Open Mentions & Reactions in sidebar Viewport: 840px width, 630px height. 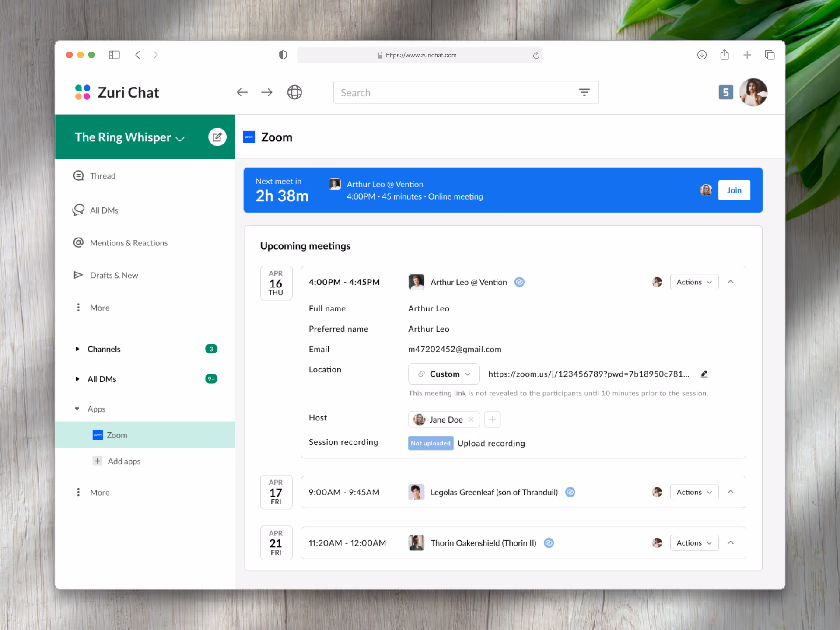pyautogui.click(x=129, y=243)
